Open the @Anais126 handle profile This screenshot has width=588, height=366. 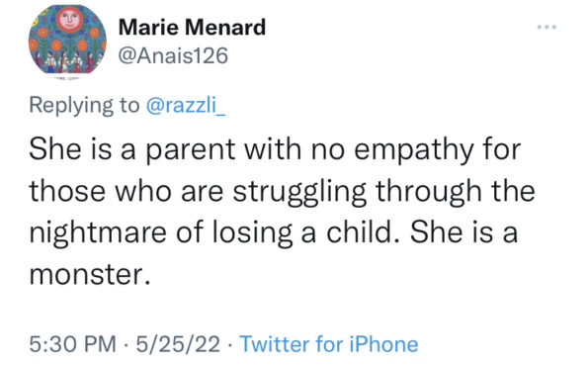tap(173, 56)
